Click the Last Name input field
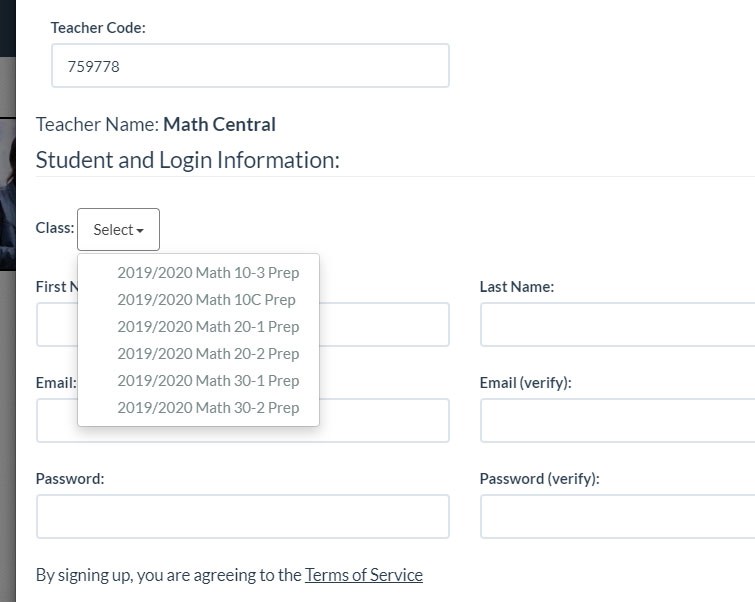Image resolution: width=755 pixels, height=602 pixels. tap(616, 325)
